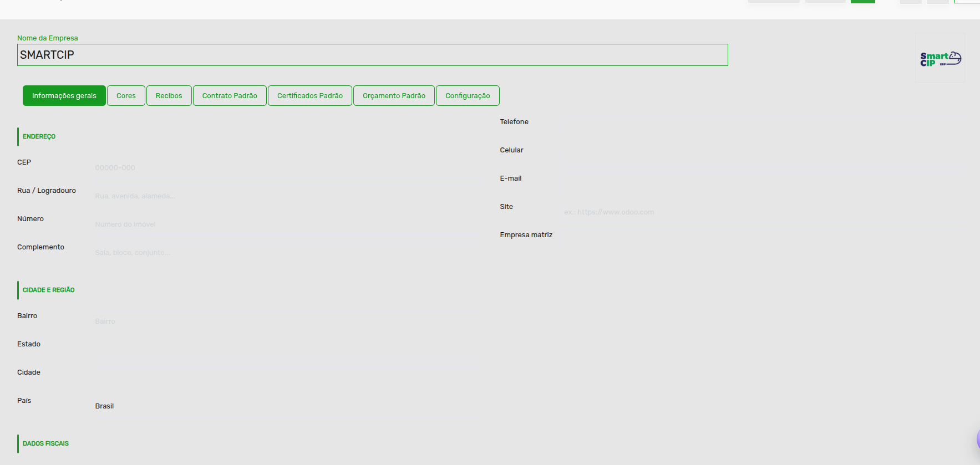Open the Informações gerais tab
The height and width of the screenshot is (465, 980).
click(x=64, y=95)
